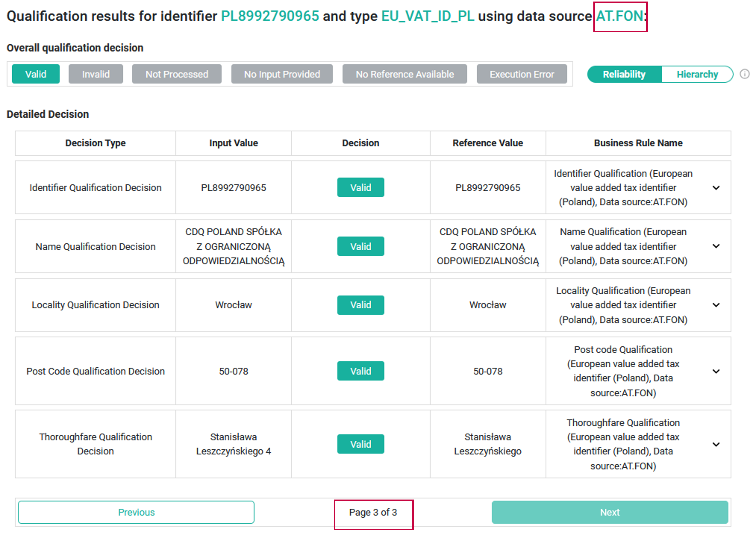Screen dimensions: 756x538
Task: Click 'Identifier Qualification (European...' rule name
Action: coord(623,188)
